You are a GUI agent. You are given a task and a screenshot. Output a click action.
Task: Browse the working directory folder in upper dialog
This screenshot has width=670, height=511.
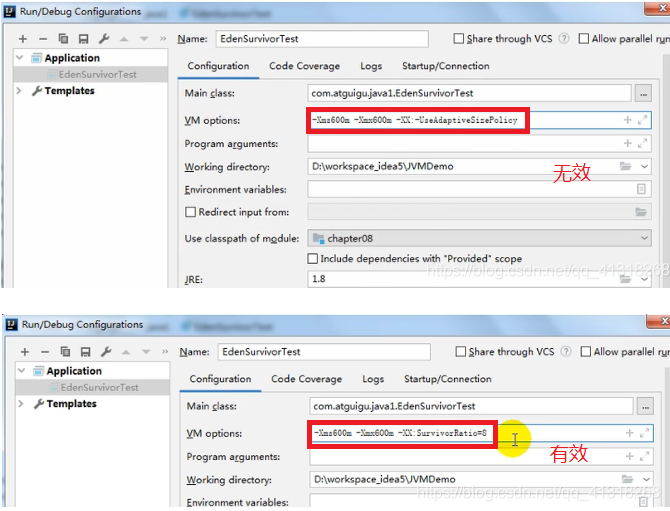click(626, 166)
